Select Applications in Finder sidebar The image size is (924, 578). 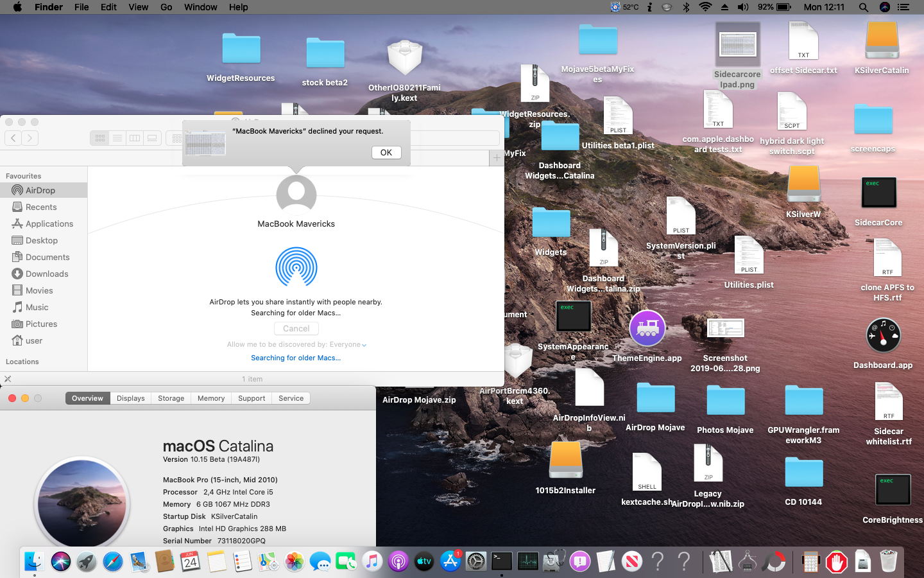43,223
